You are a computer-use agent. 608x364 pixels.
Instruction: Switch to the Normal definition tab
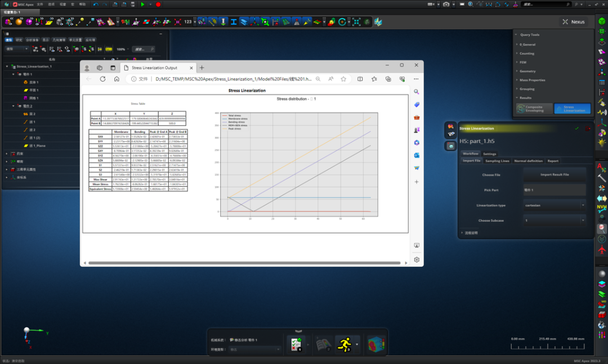[528, 161]
